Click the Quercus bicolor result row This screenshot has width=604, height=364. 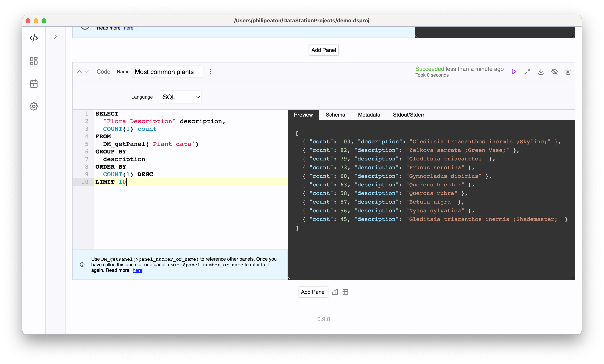(388, 185)
